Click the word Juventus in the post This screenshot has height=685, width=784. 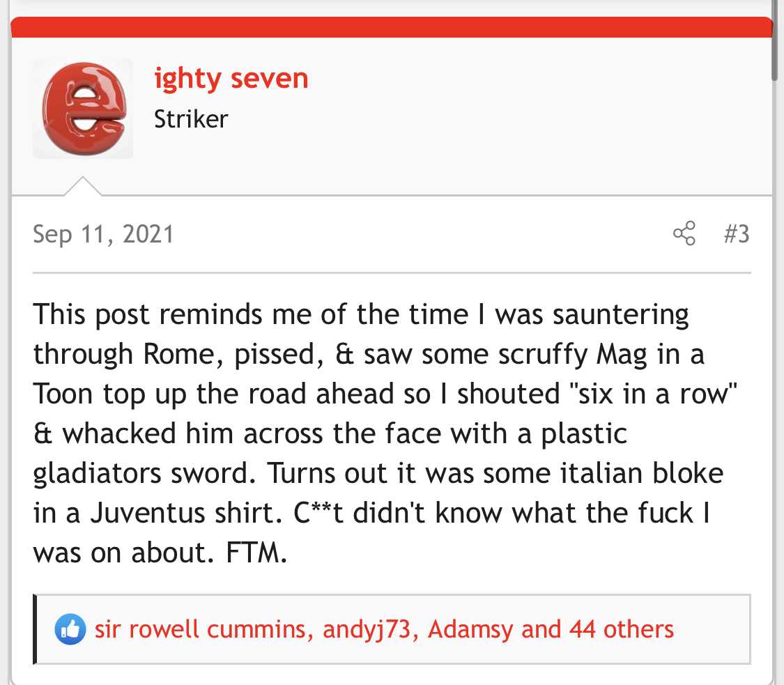click(148, 513)
